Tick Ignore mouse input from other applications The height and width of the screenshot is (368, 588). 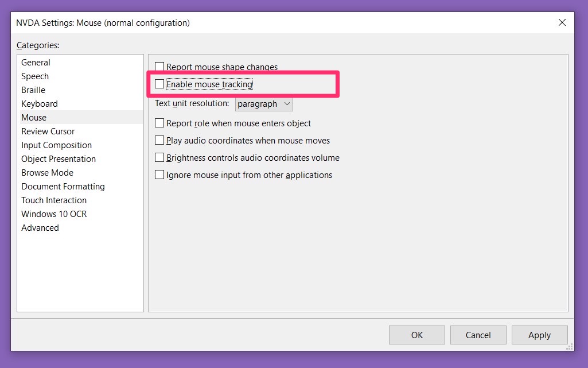pos(159,175)
